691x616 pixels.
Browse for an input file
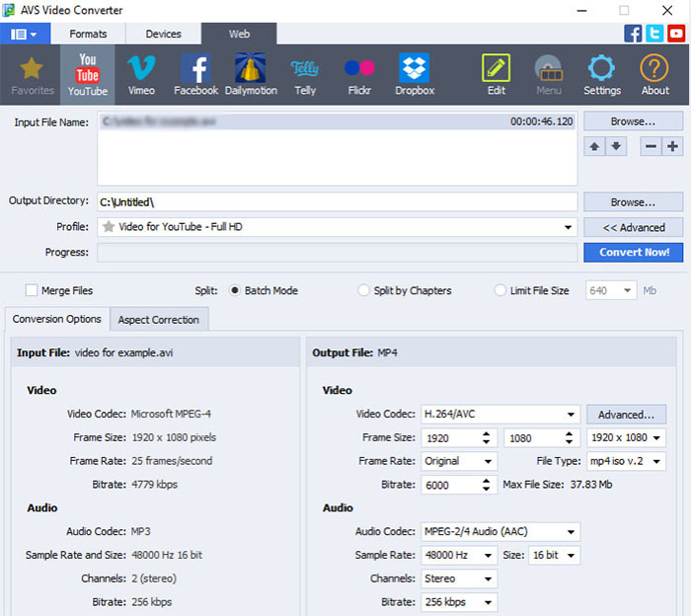pyautogui.click(x=634, y=121)
